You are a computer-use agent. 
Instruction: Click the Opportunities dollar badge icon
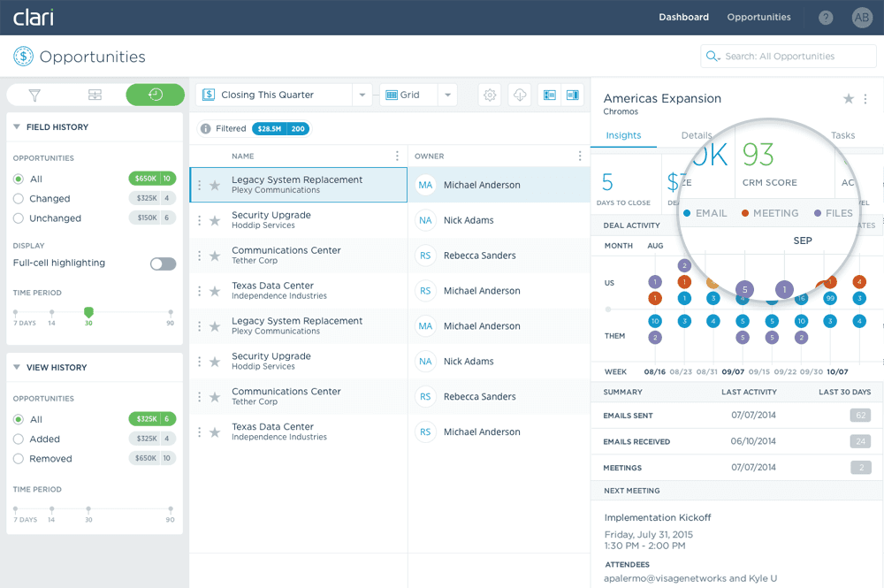tap(25, 57)
